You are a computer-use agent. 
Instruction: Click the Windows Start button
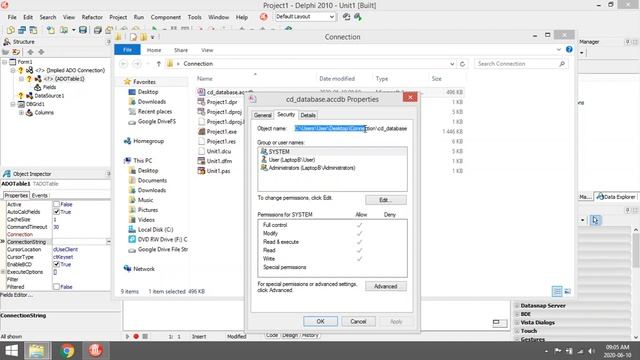coord(11,351)
